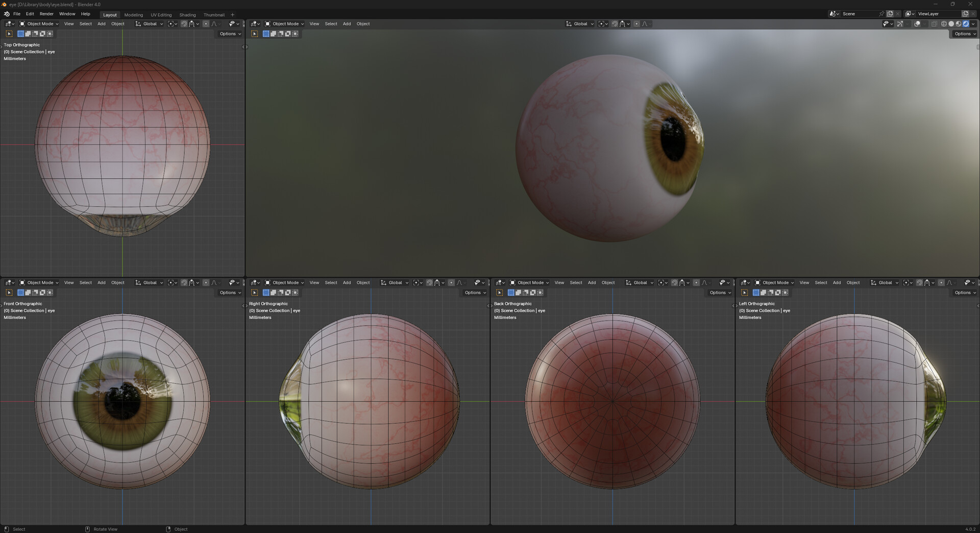Image resolution: width=980 pixels, height=533 pixels.
Task: Expand the Options panel in Top view
Action: [x=230, y=34]
